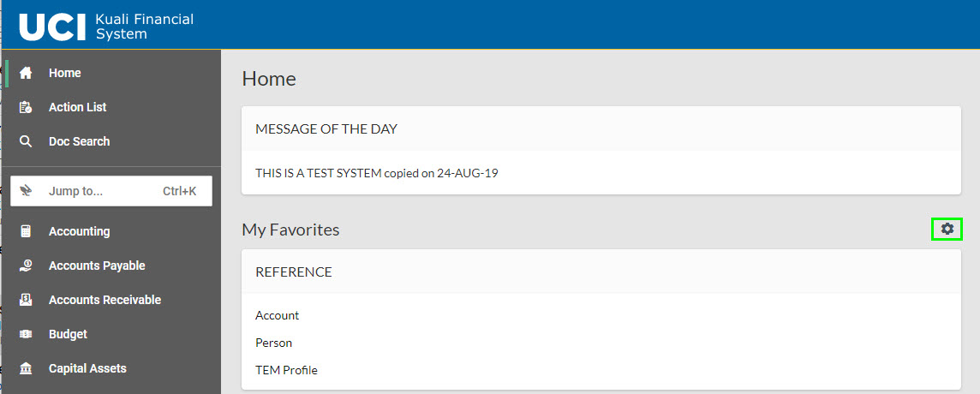Screen dimensions: 980x394
Task: Click the Budget money icon
Action: pyautogui.click(x=26, y=335)
